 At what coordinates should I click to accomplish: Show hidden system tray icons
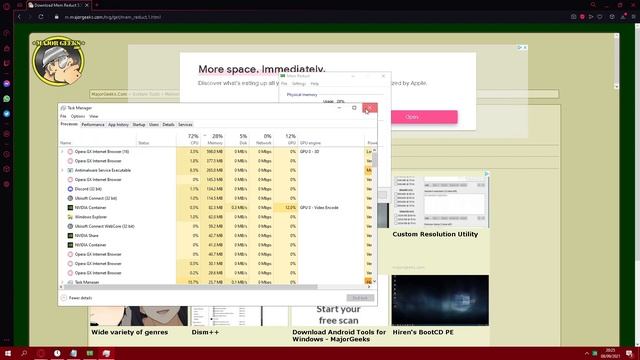(587, 353)
